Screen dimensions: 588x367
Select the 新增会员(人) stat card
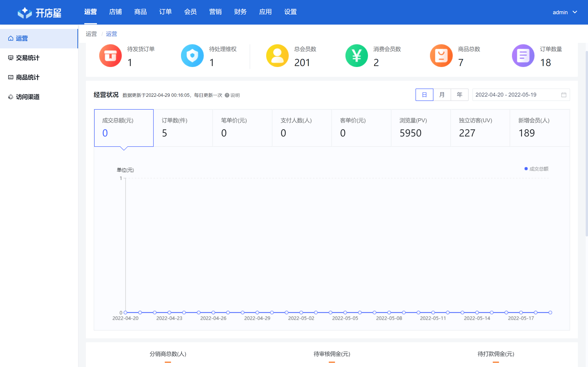(x=540, y=128)
